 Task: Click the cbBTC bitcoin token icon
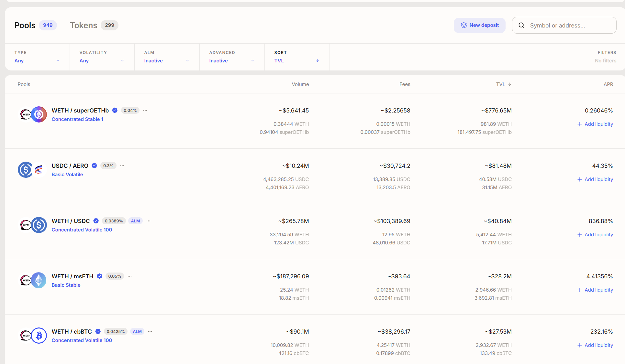(39, 336)
